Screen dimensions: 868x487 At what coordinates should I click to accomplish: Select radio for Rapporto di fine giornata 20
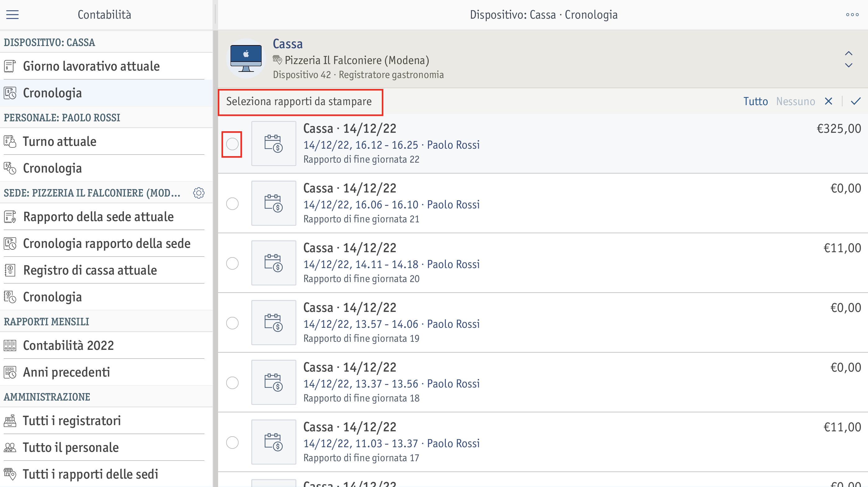tap(232, 263)
